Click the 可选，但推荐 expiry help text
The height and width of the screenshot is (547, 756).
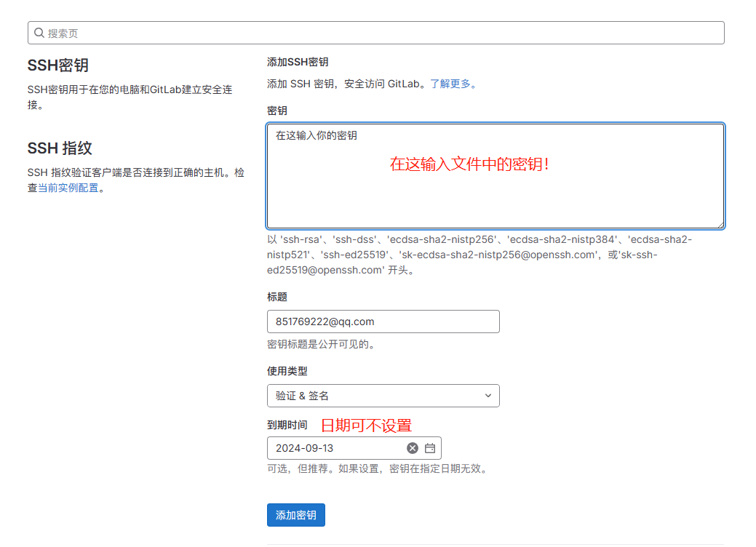point(379,468)
